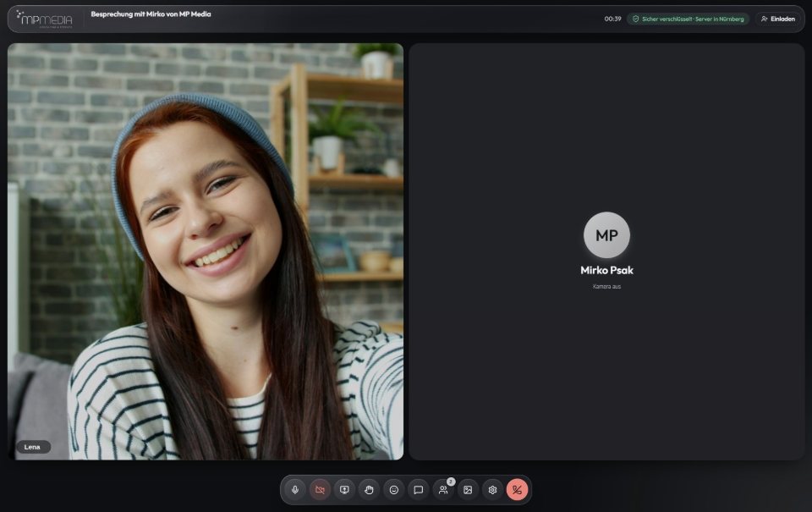812x512 pixels.
Task: Click the "Kamera aus" status text
Action: (607, 287)
